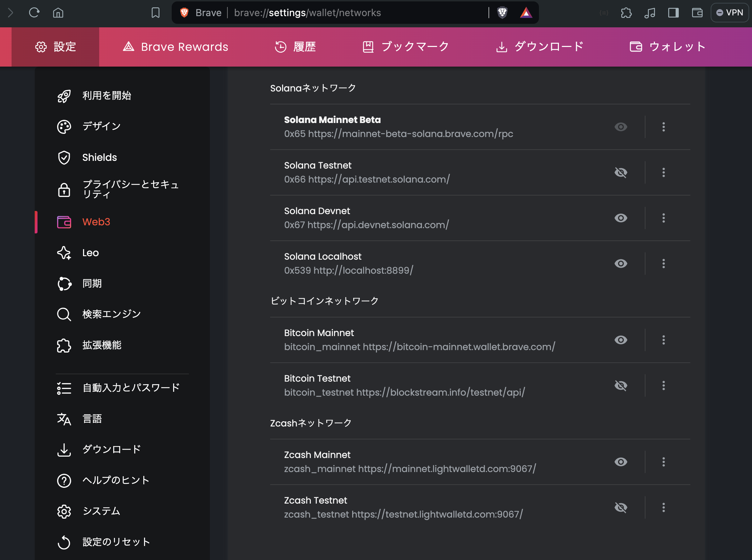Click the browser reload icon
The height and width of the screenshot is (560, 752).
34,13
